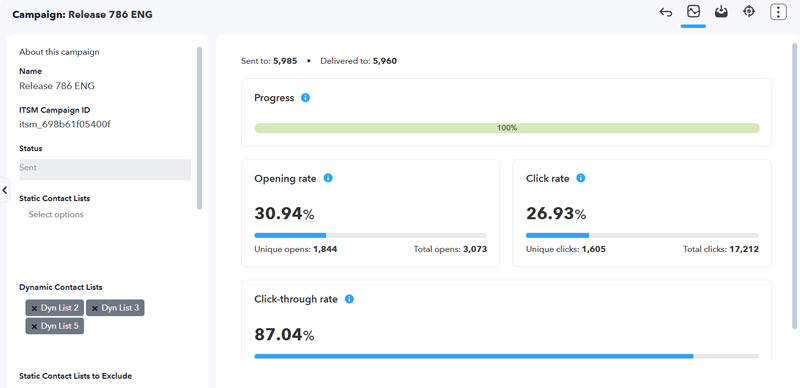Click the Opening rate progress bar
The width and height of the screenshot is (800, 388).
click(370, 235)
